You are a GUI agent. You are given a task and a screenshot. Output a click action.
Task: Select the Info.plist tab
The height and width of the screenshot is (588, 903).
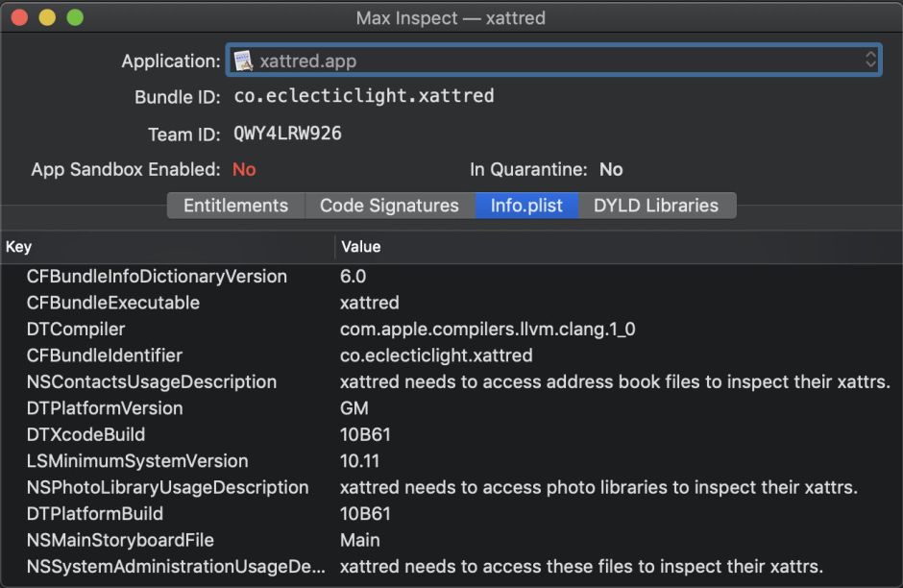pos(526,206)
